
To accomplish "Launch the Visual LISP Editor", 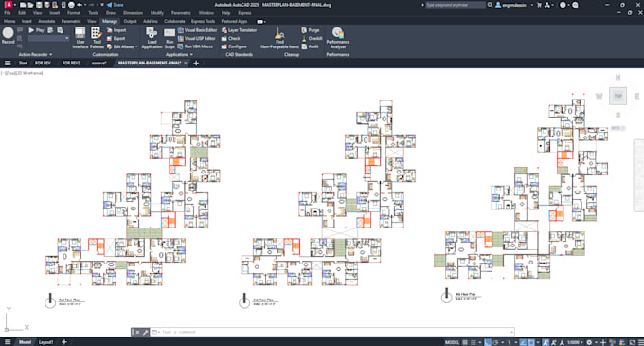I will (196, 38).
